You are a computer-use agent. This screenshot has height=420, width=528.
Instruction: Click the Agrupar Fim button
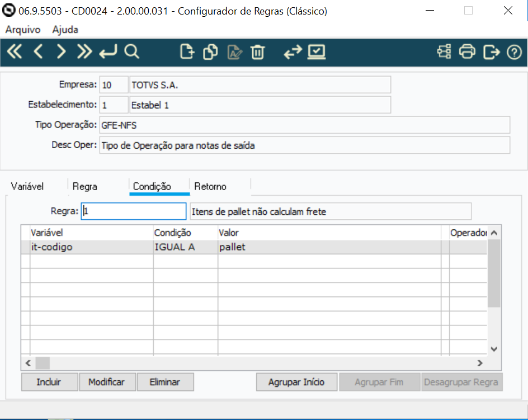coord(379,382)
